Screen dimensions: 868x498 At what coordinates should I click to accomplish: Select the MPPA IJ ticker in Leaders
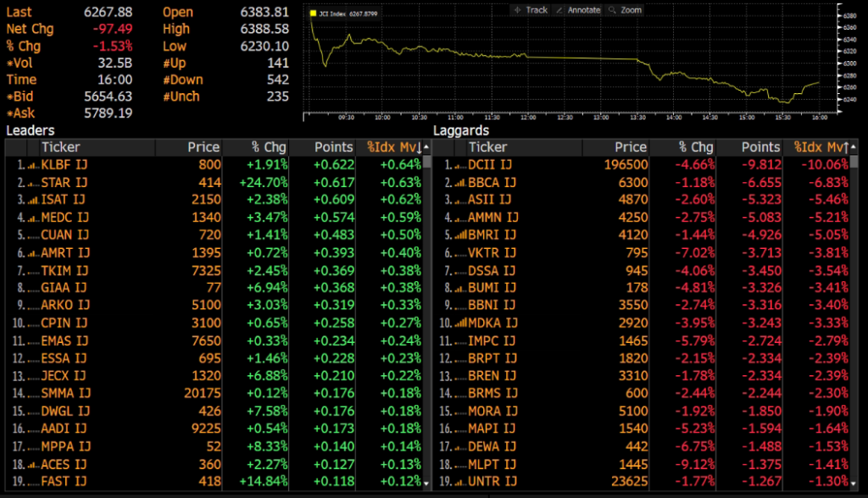pos(66,446)
